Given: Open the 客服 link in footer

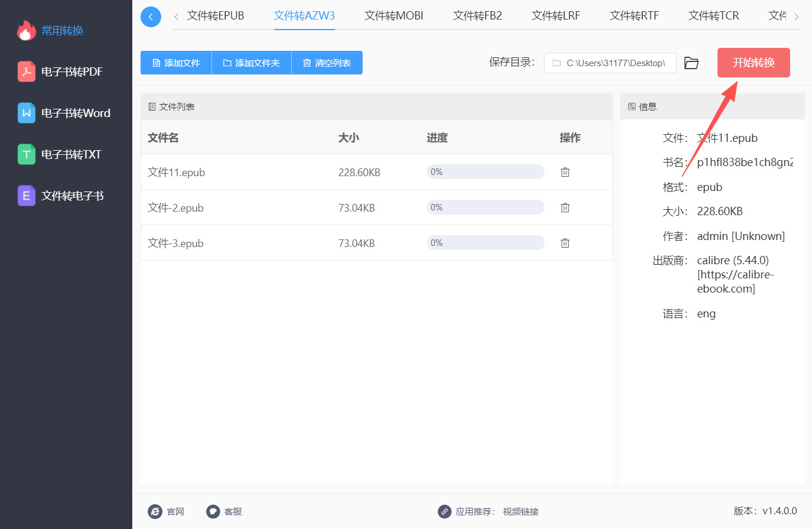Looking at the screenshot, I should [224, 511].
